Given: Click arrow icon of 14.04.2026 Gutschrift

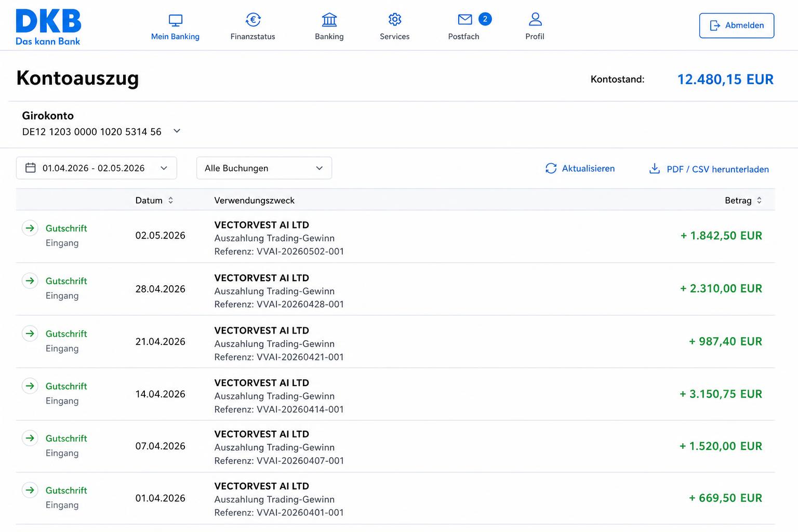Looking at the screenshot, I should [30, 385].
